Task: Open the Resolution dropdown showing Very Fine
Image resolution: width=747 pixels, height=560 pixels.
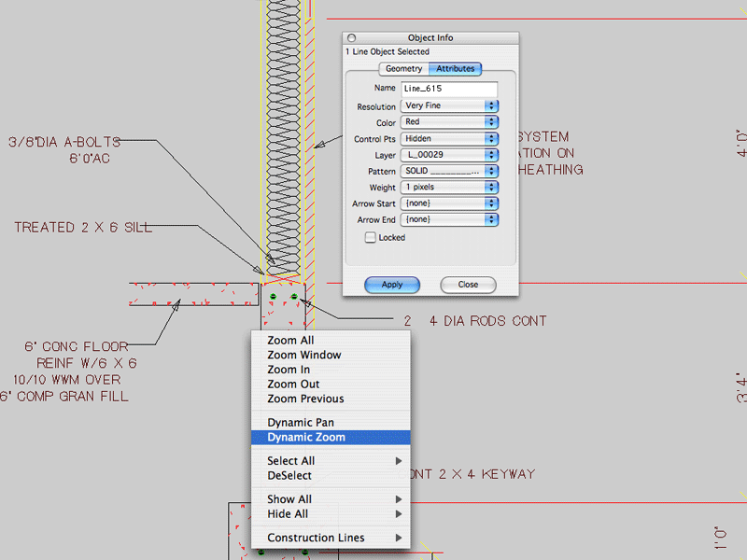Action: [x=449, y=106]
